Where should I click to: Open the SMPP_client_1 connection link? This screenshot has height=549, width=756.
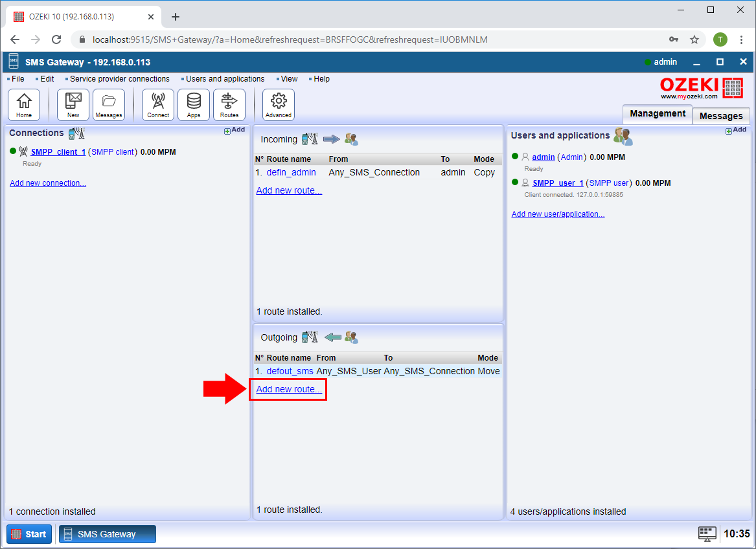[58, 152]
